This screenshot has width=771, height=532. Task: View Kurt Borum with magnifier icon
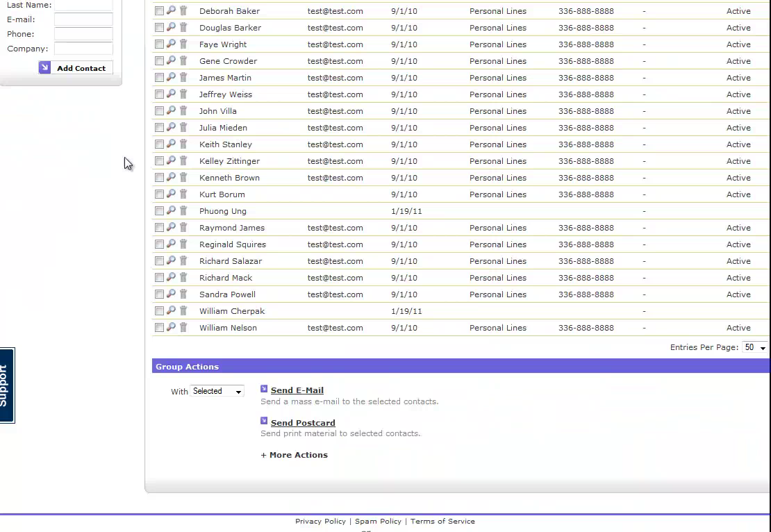[x=171, y=194]
